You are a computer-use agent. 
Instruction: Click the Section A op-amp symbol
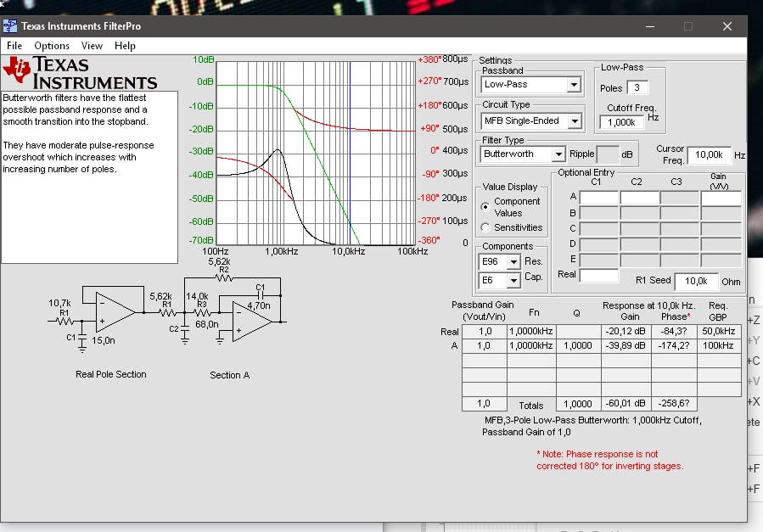pyautogui.click(x=252, y=322)
